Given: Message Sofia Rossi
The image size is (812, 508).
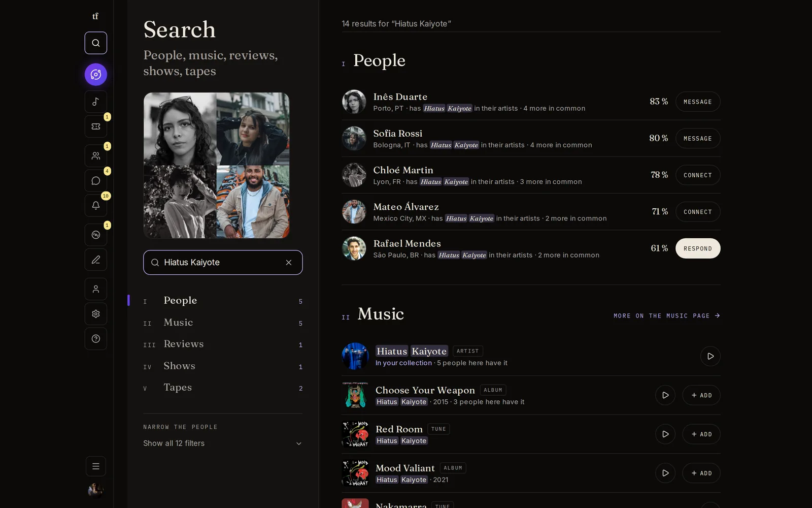Looking at the screenshot, I should tap(698, 139).
